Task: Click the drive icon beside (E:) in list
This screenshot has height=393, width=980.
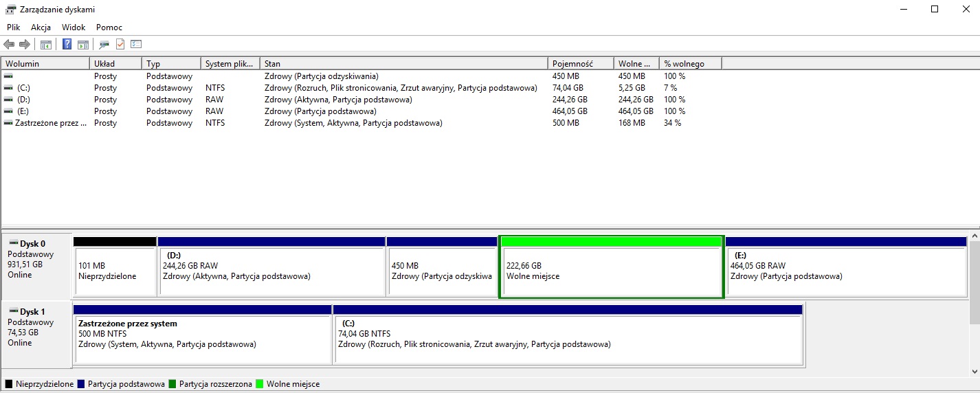Action: [8, 111]
